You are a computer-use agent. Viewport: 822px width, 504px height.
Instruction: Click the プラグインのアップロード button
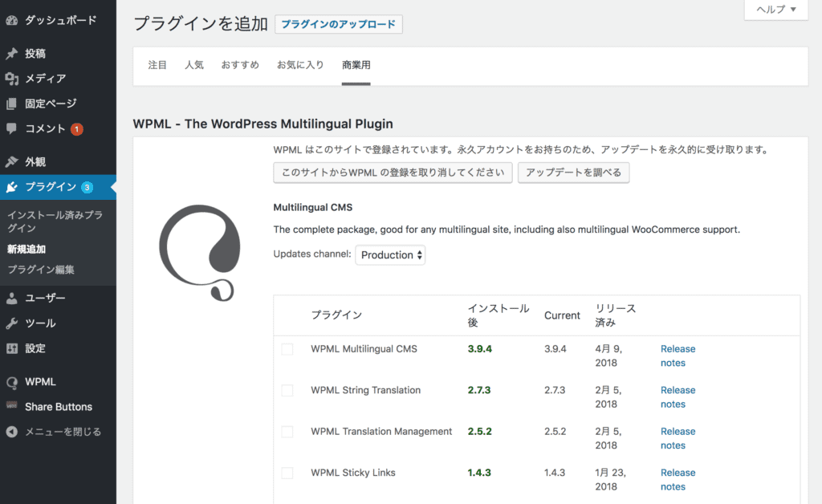click(x=339, y=24)
